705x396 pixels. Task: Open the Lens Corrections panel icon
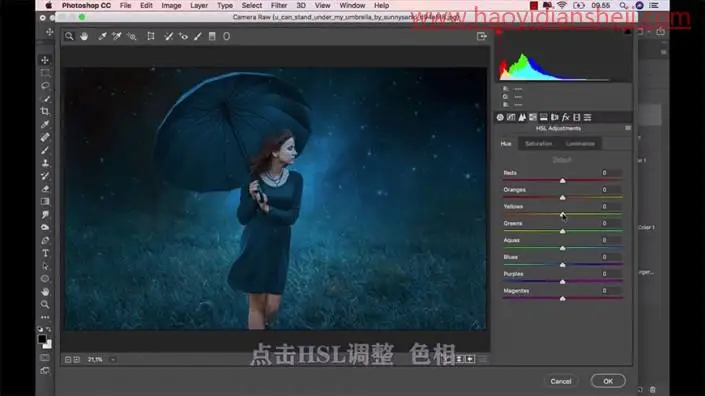[554, 117]
